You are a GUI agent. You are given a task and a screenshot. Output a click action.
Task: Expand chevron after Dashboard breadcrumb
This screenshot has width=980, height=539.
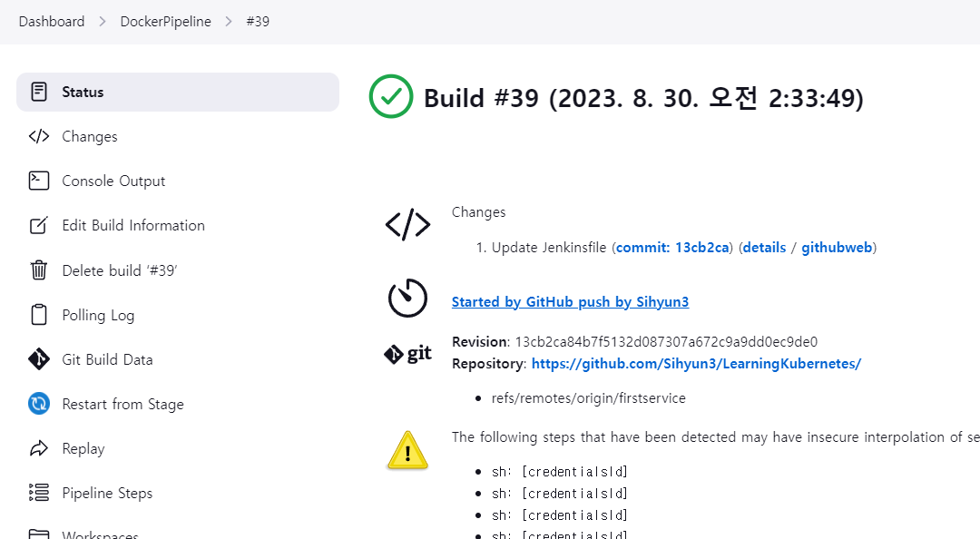tap(103, 21)
